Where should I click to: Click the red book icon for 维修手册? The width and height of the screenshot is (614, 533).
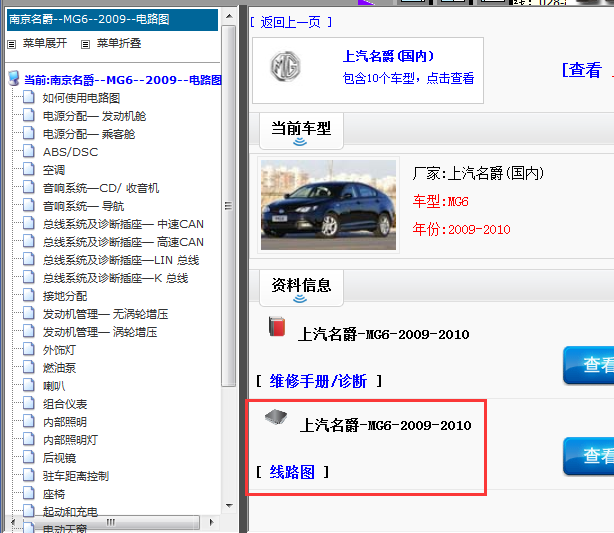(x=277, y=326)
